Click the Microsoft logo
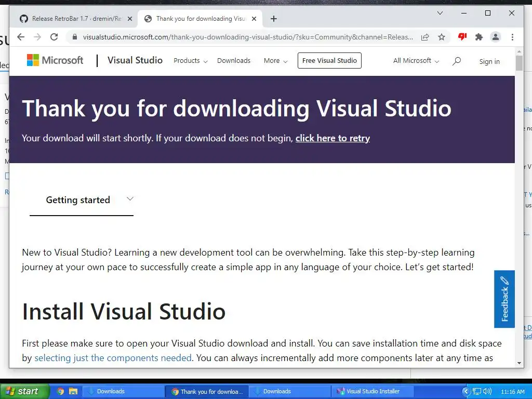The image size is (532, 399). [55, 60]
